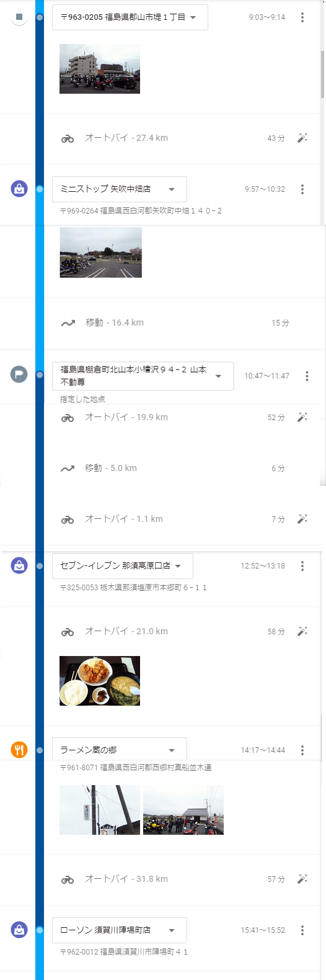The height and width of the screenshot is (980, 326).
Task: Click the timeline dot at ローソン stop
Action: click(x=40, y=930)
